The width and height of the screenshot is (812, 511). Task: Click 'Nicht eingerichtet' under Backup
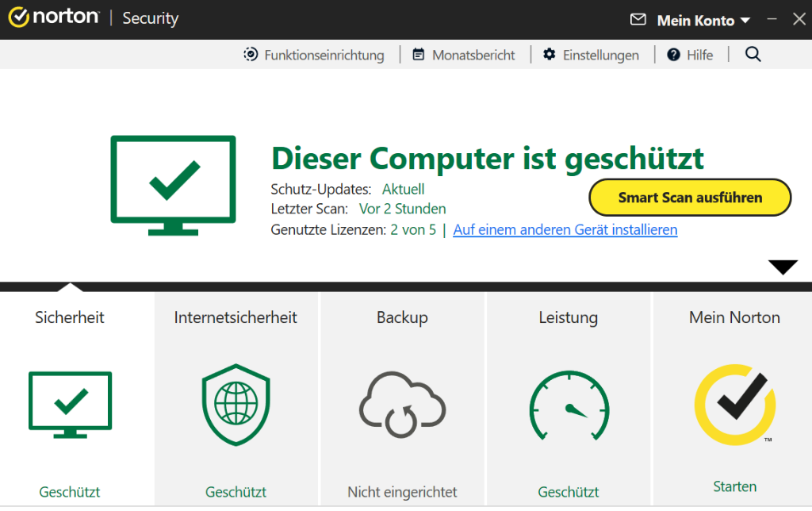point(402,492)
